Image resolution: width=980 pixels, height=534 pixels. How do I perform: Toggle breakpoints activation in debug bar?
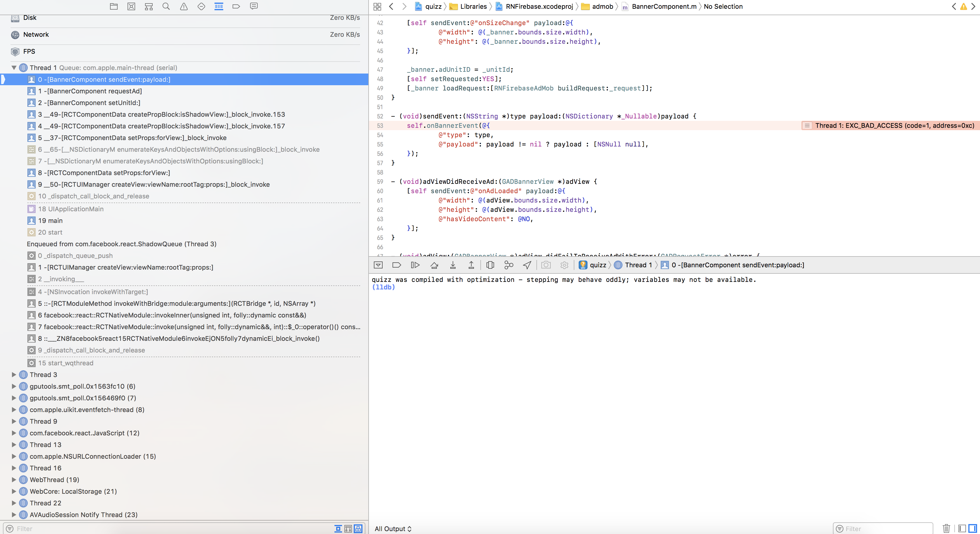[396, 265]
